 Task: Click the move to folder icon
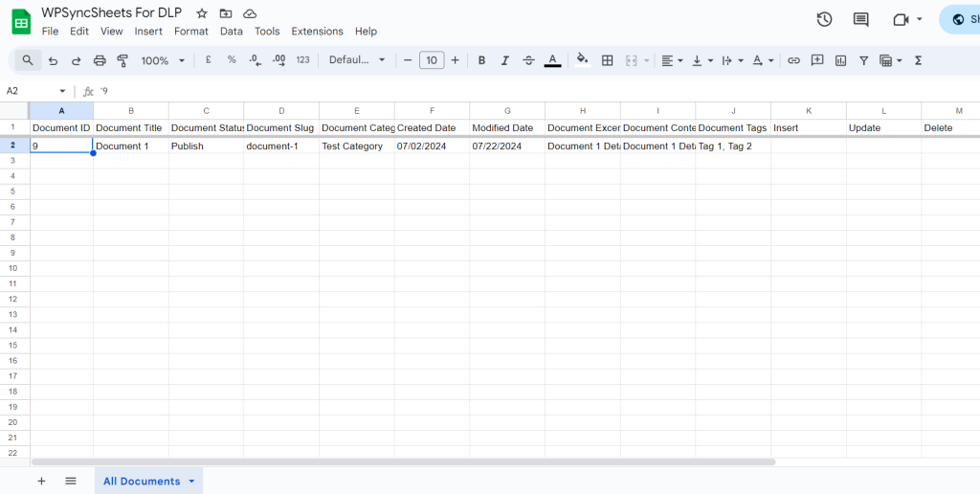226,13
